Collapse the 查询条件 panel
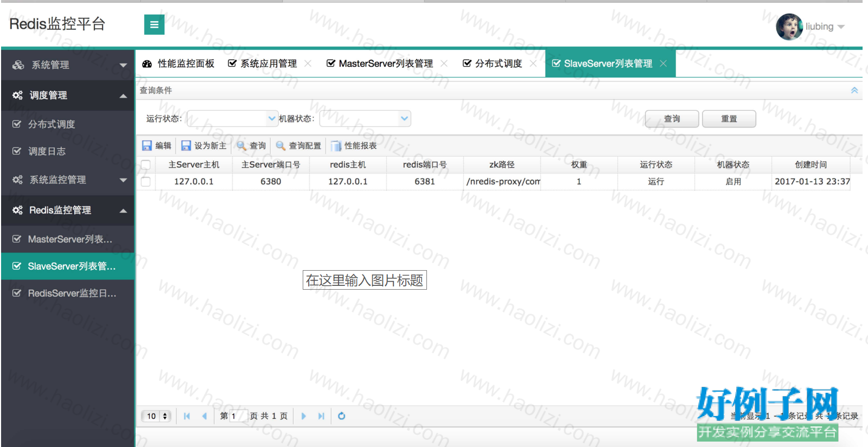The image size is (868, 447). [x=854, y=91]
